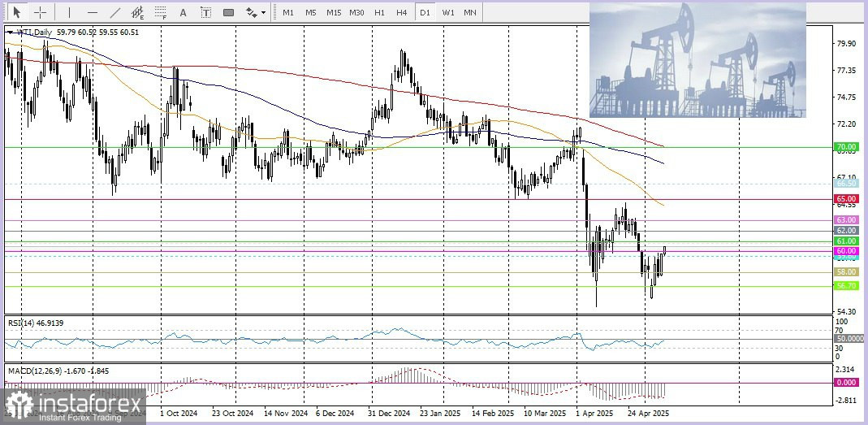
Task: Click the 72.20 price scale value
Action: pos(847,124)
